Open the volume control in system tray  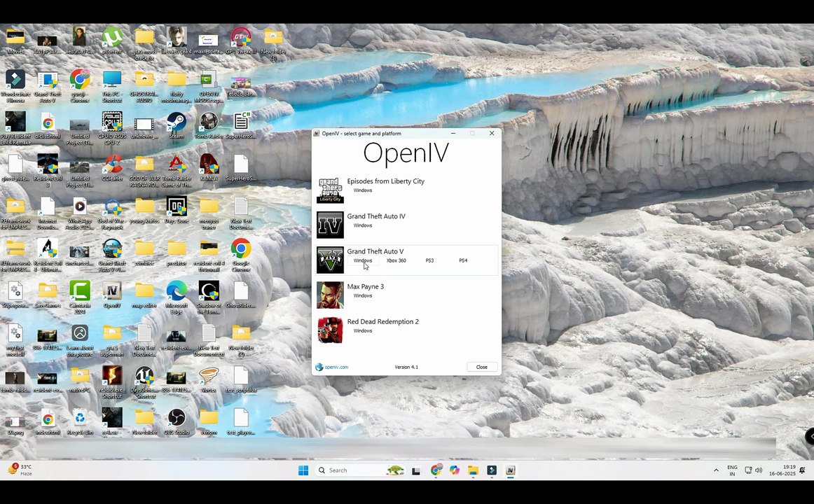click(759, 470)
